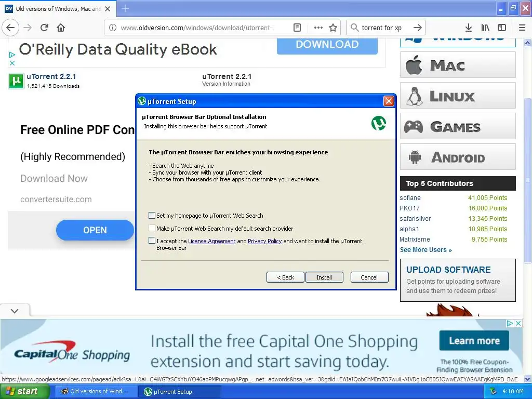The image size is (532, 399).
Task: Click the AdChoices triangle on eBook ad
Action: click(12, 55)
